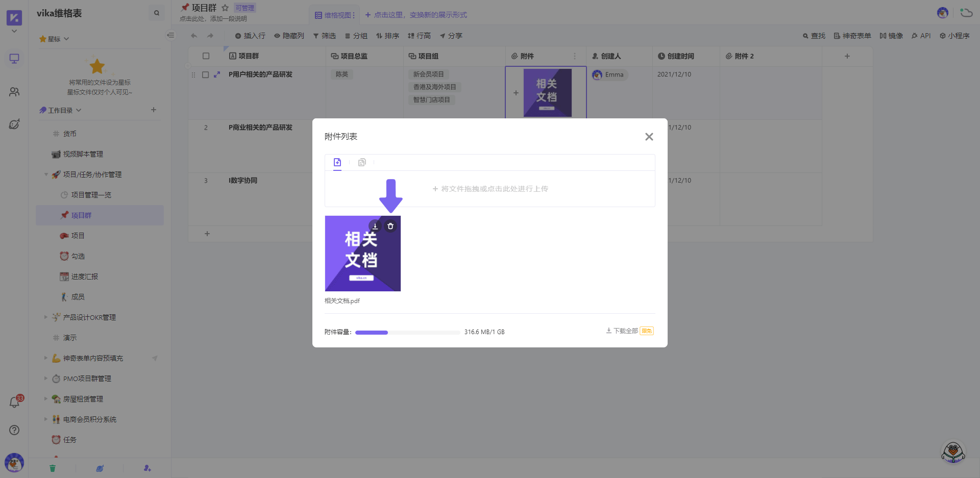Image resolution: width=980 pixels, height=478 pixels.
Task: Star the 项目群 datasheet title
Action: tap(225, 8)
